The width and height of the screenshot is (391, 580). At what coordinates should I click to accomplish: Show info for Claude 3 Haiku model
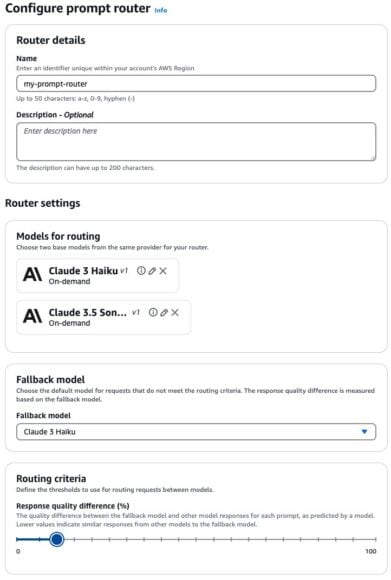[x=141, y=270]
